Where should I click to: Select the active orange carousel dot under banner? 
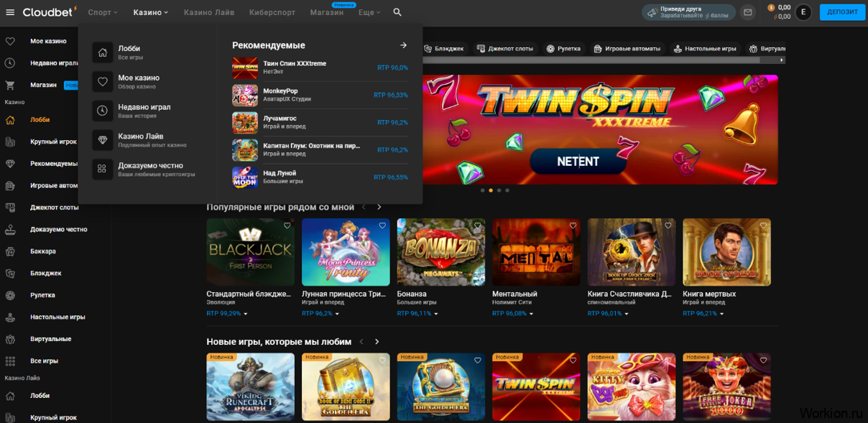click(491, 190)
